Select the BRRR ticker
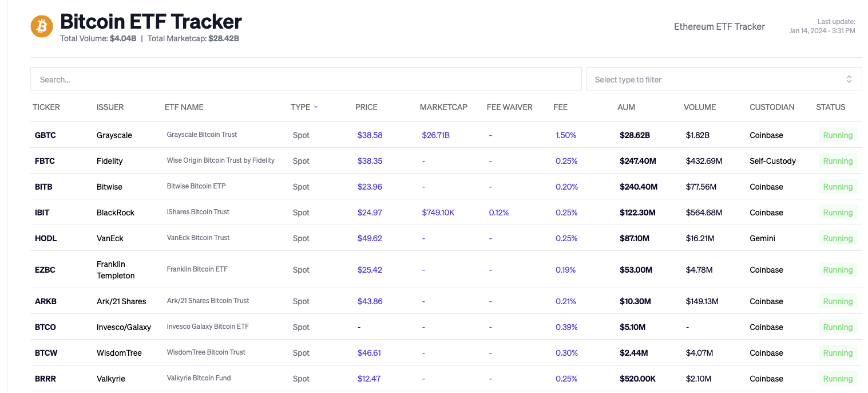This screenshot has width=868, height=393. [x=46, y=379]
